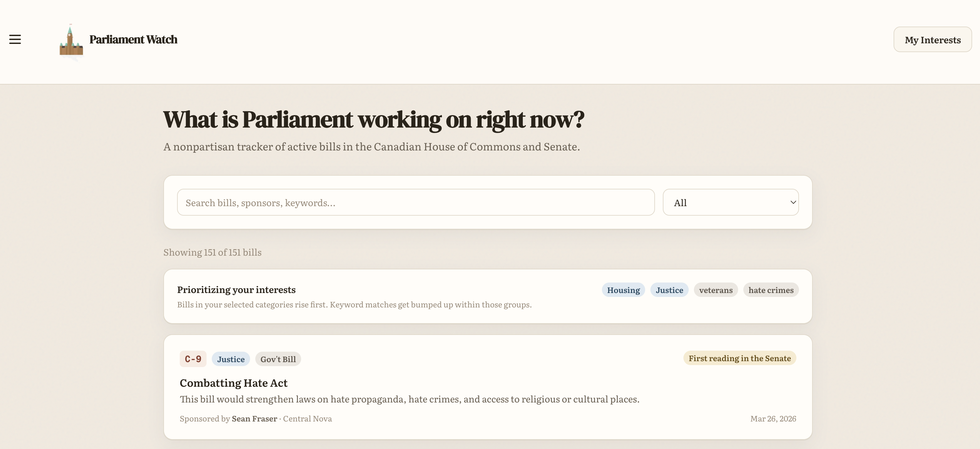Viewport: 980px width, 449px height.
Task: Click sponsor name Sean Fraser
Action: [255, 419]
